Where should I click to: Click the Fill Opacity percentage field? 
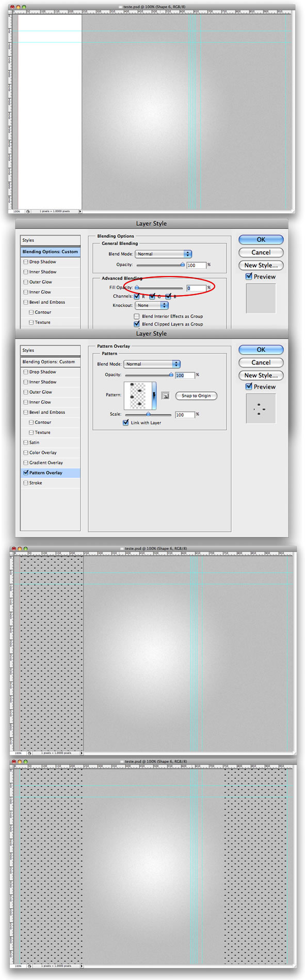[x=196, y=288]
